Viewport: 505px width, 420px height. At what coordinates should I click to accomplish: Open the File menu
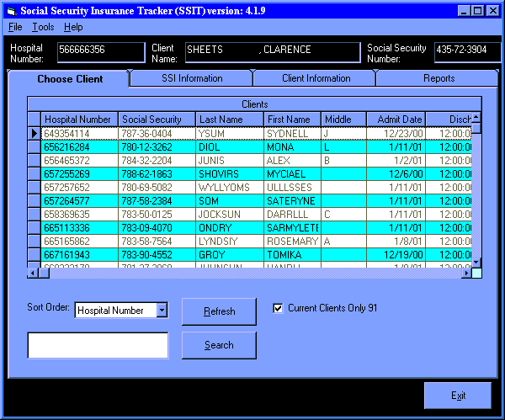(x=15, y=27)
